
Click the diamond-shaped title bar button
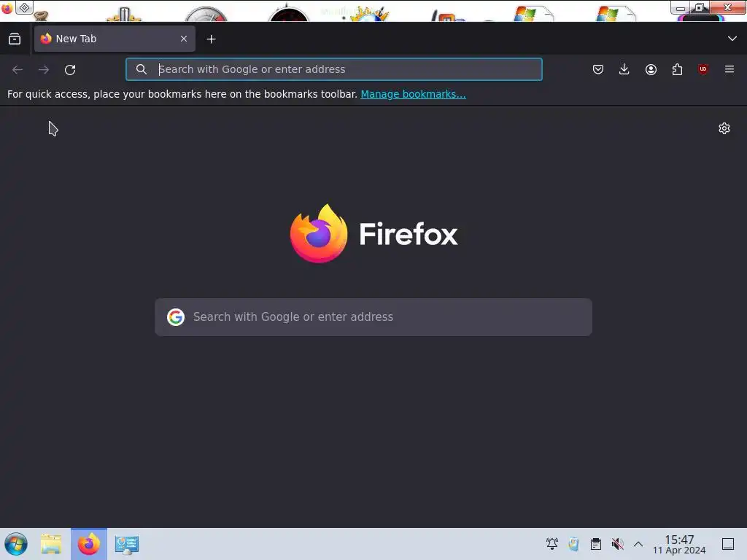tap(24, 7)
